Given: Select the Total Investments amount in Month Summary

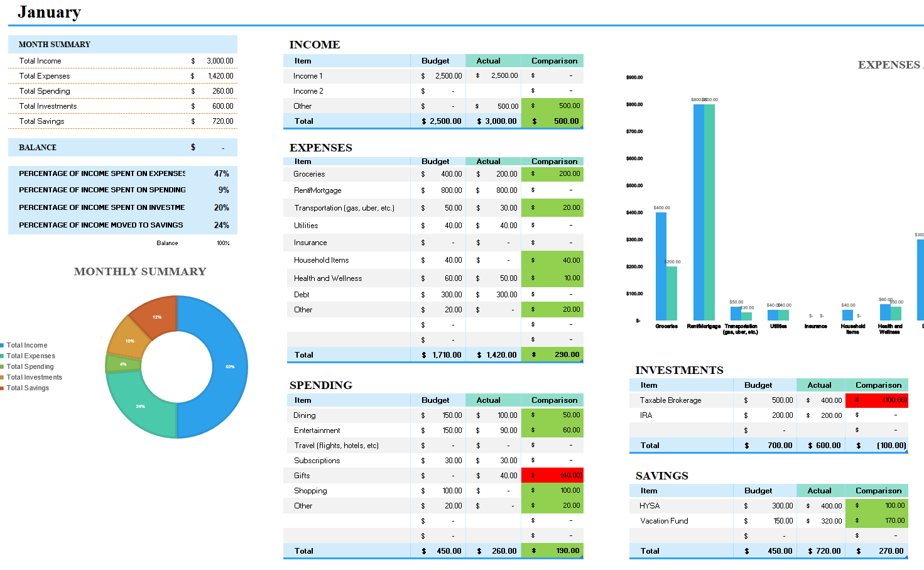Looking at the screenshot, I should tap(212, 106).
